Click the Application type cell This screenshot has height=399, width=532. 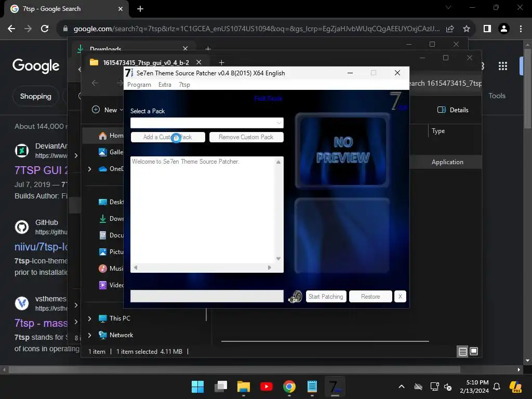[447, 162]
